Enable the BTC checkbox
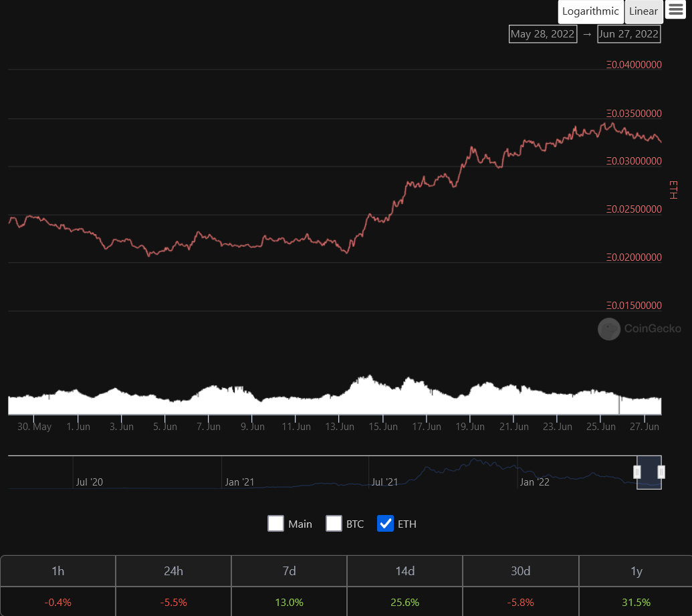 click(334, 523)
